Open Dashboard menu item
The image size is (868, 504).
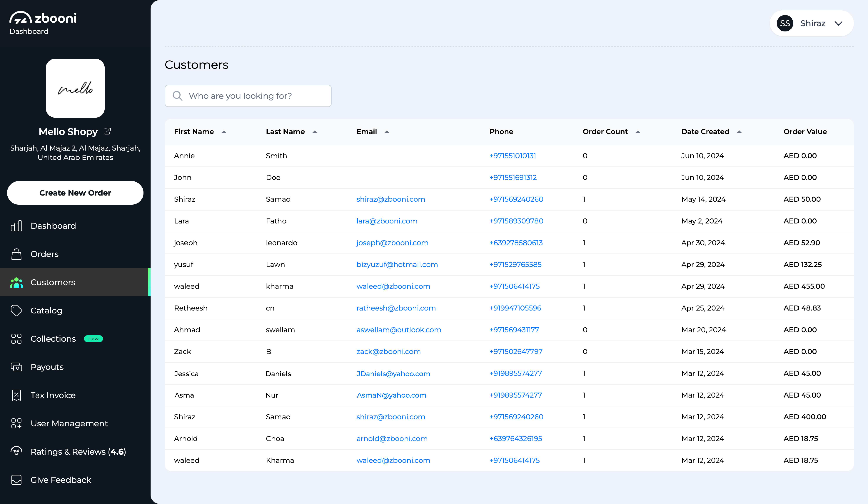pyautogui.click(x=75, y=226)
